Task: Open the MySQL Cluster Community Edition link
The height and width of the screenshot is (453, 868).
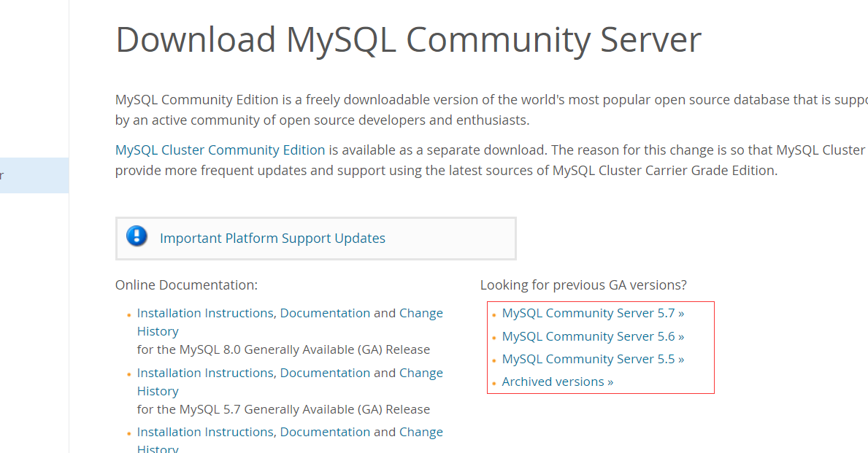Action: (220, 150)
